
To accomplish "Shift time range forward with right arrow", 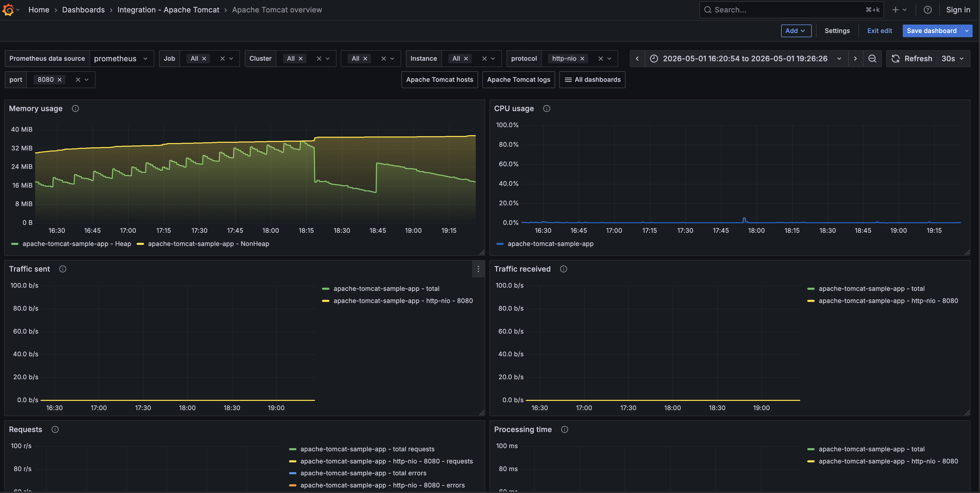I will click(x=855, y=59).
